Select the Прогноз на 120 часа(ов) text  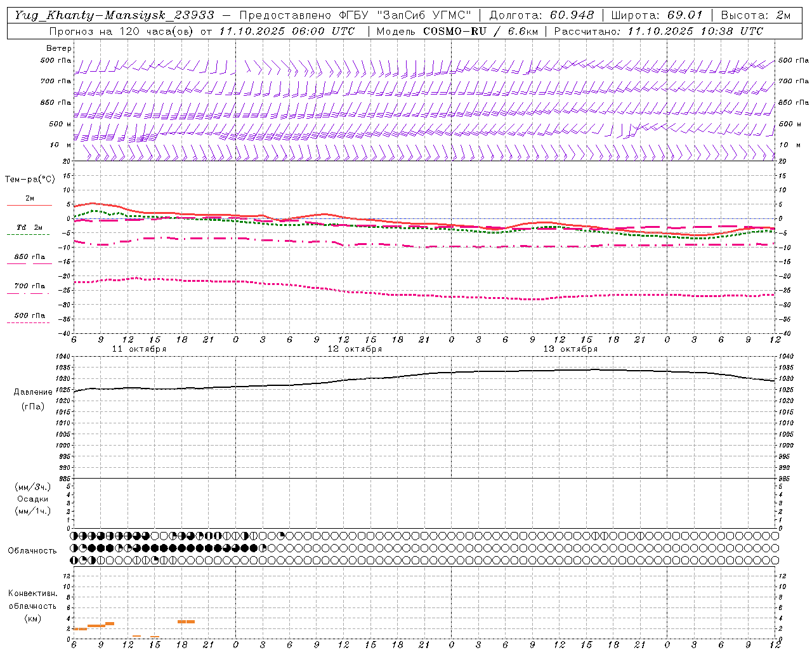(122, 31)
